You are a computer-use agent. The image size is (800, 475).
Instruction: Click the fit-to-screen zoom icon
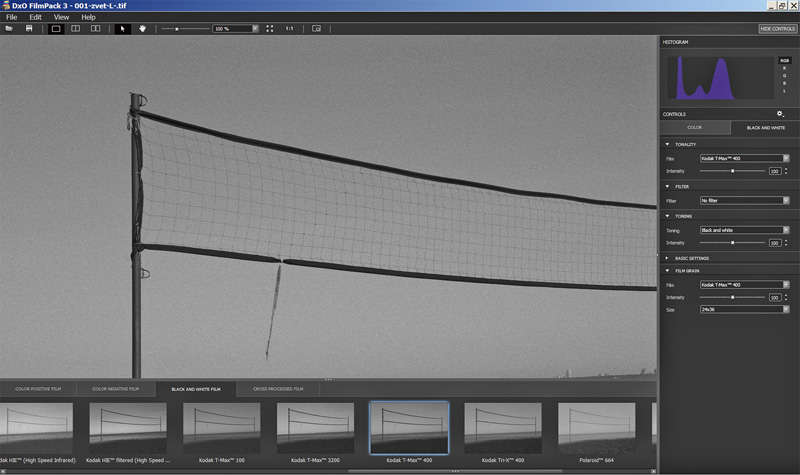(270, 29)
